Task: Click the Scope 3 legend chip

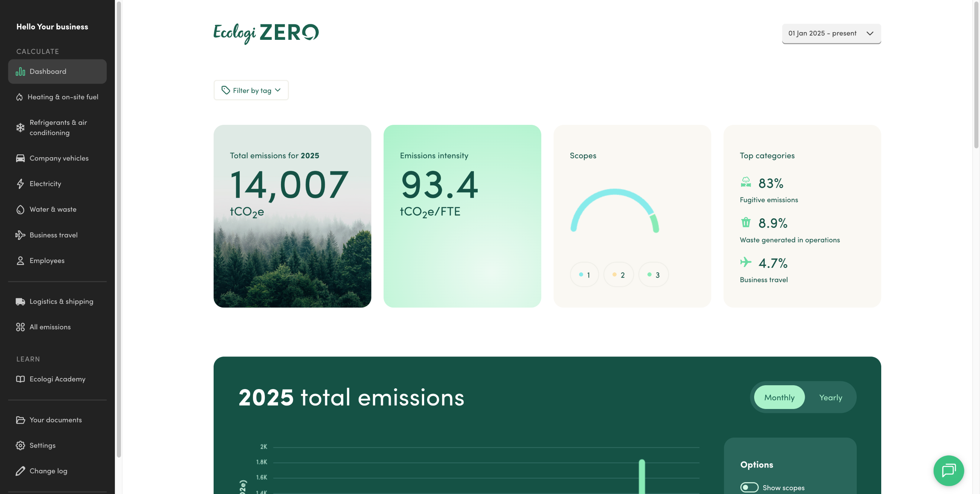Action: 653,275
